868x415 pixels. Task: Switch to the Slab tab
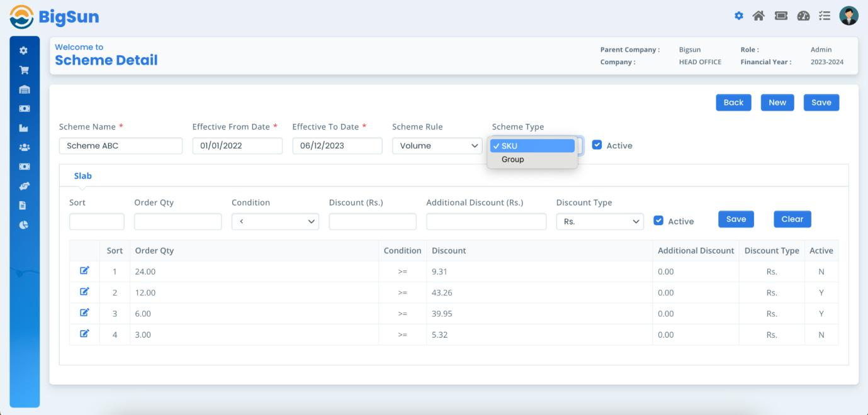point(82,176)
